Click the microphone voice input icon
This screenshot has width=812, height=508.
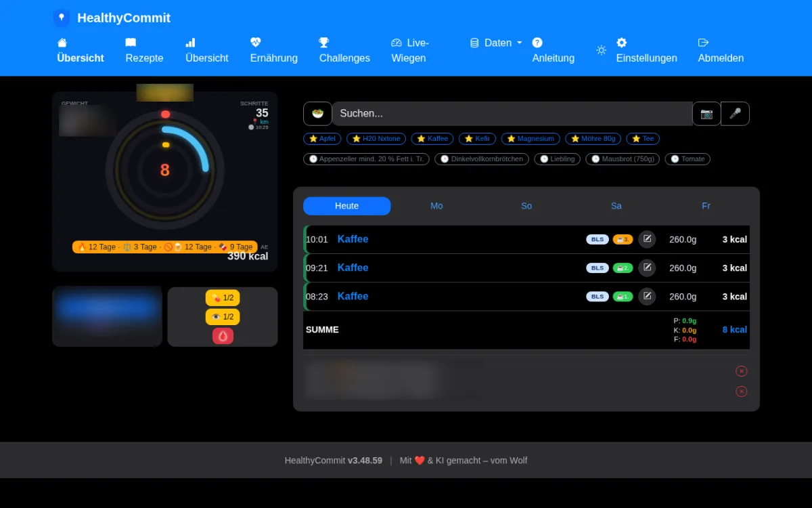point(735,114)
